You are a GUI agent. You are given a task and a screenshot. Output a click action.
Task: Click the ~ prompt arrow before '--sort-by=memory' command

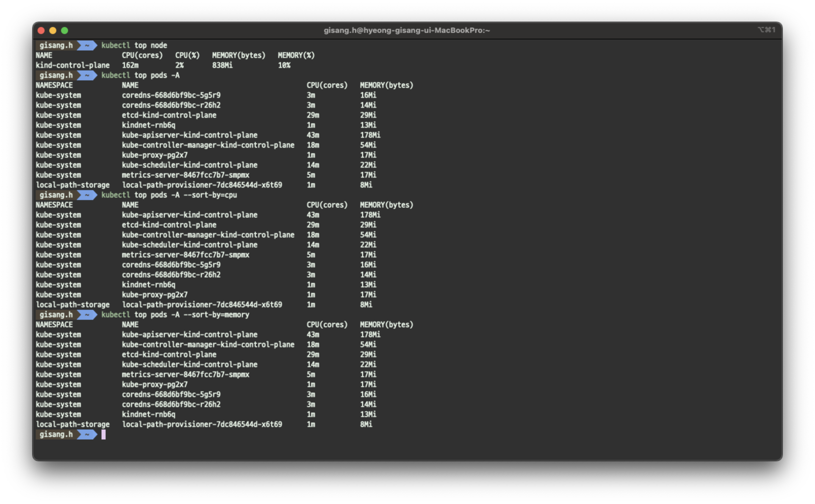87,315
